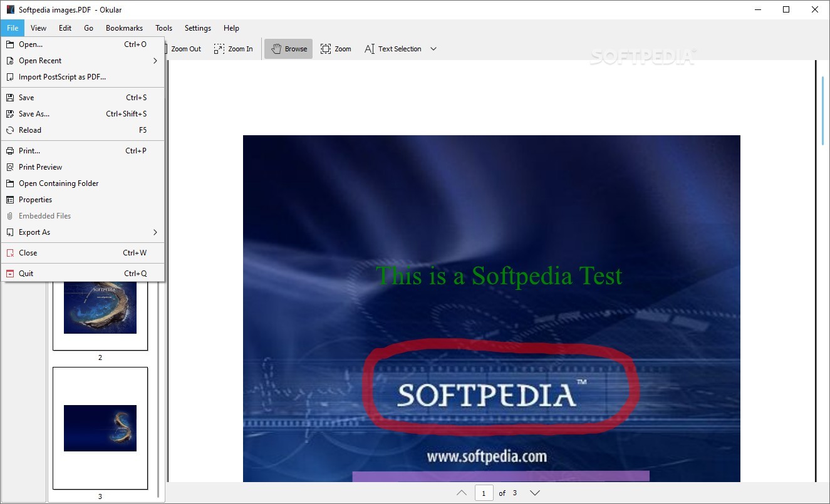Click the red Quit icon
Screen dimensions: 830x504
pyautogui.click(x=9, y=274)
